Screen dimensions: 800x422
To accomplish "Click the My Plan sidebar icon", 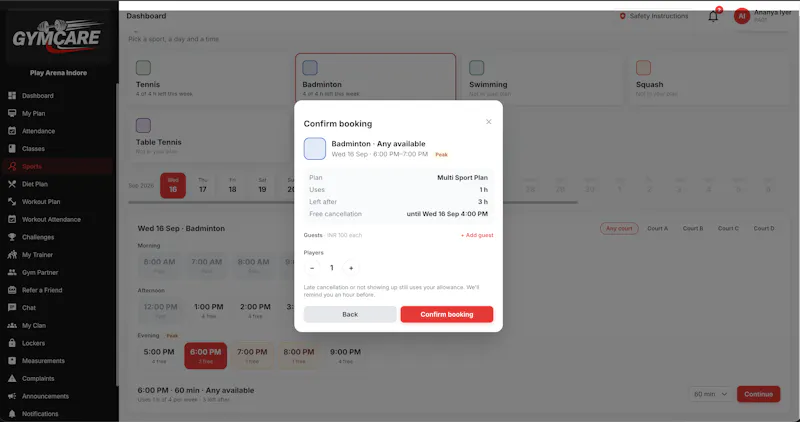I will tap(12, 113).
